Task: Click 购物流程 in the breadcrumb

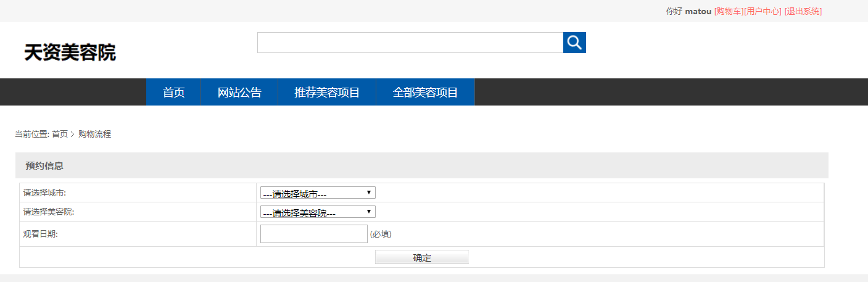Action: (94, 134)
